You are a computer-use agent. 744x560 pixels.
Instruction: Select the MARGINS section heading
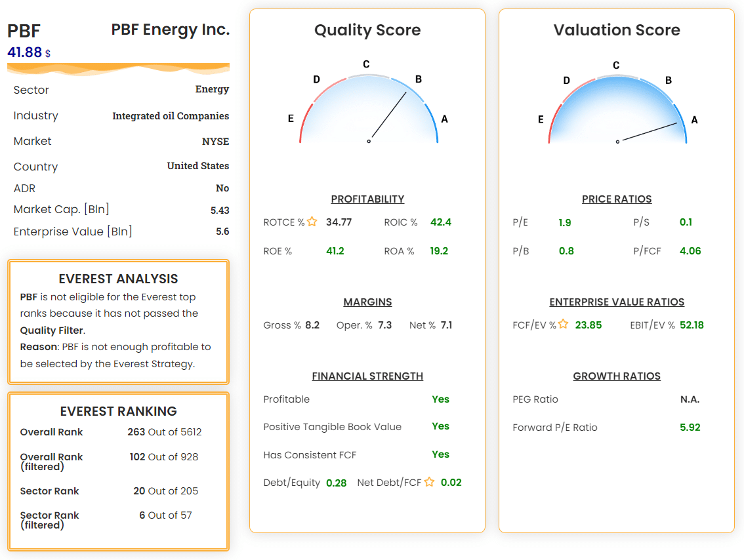pyautogui.click(x=367, y=302)
